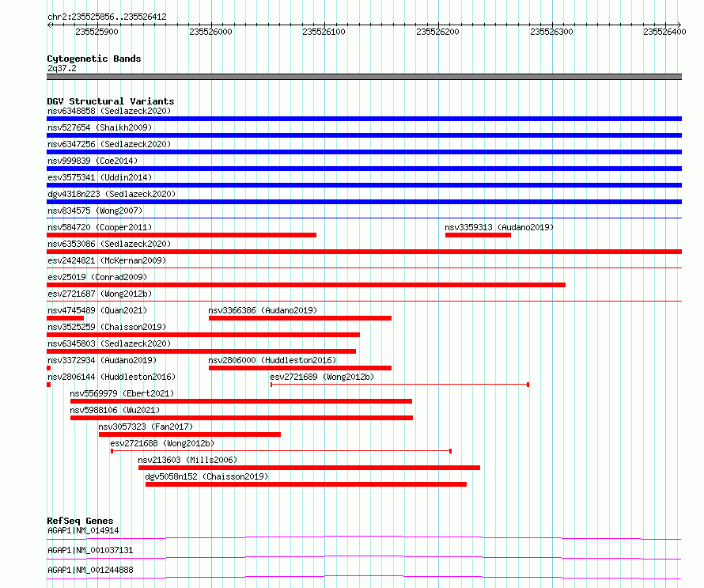This screenshot has height=588, width=704.
Task: Select the nsv213603 (Mills2006) label
Action: click(x=187, y=460)
